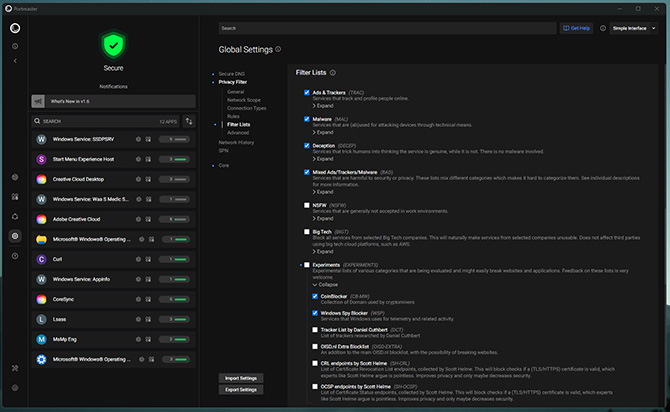Click the Adobe Creative Cloud app icon
This screenshot has height=412, width=670.
[41, 219]
